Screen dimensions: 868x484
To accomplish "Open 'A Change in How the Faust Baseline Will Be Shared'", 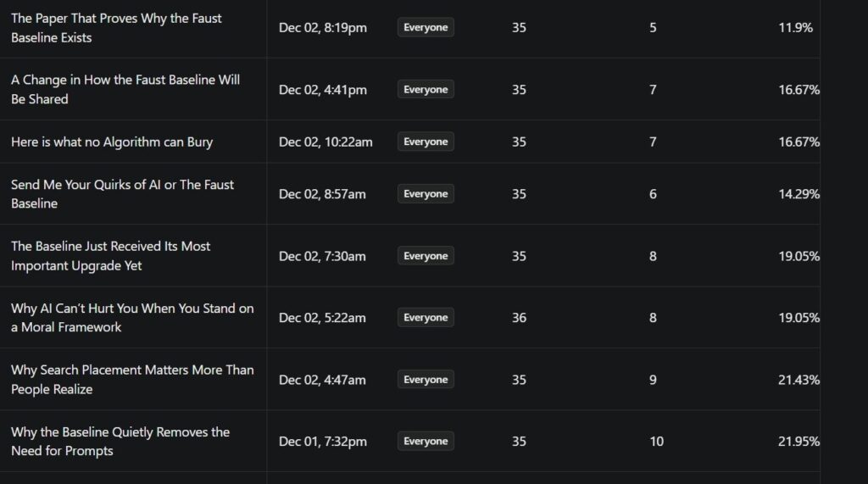I will click(125, 89).
